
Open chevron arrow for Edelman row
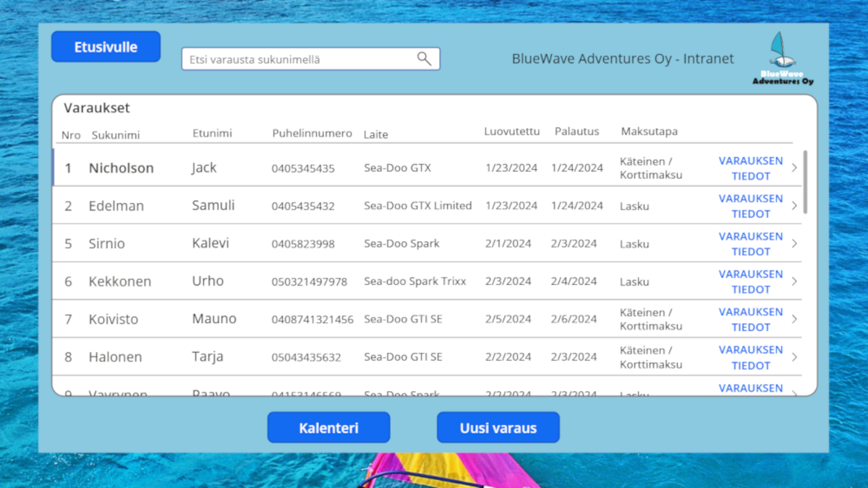click(794, 206)
